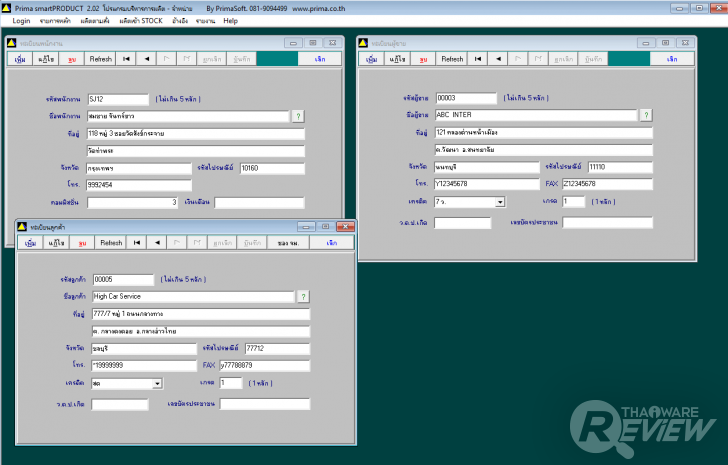Click red ลบ (delete) in customer window

[x=82, y=243]
